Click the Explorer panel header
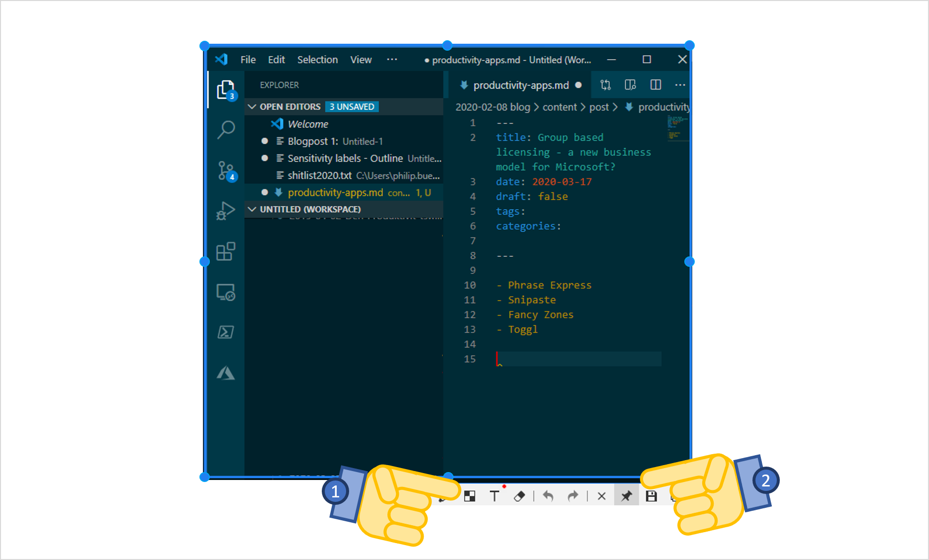 point(279,85)
